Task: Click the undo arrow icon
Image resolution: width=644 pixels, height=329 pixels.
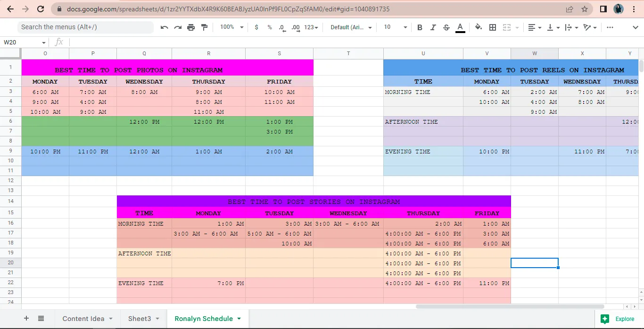Action: pyautogui.click(x=164, y=27)
